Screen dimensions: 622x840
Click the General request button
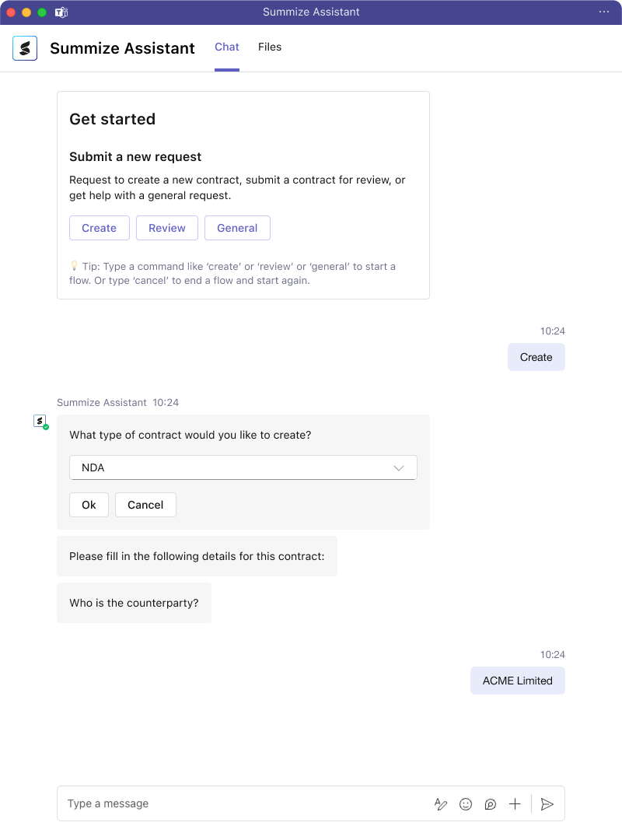(237, 228)
